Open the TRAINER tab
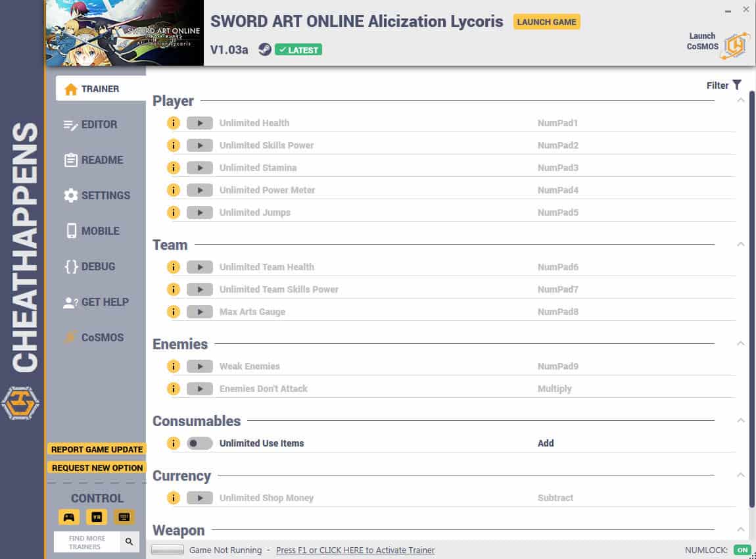 click(x=101, y=89)
